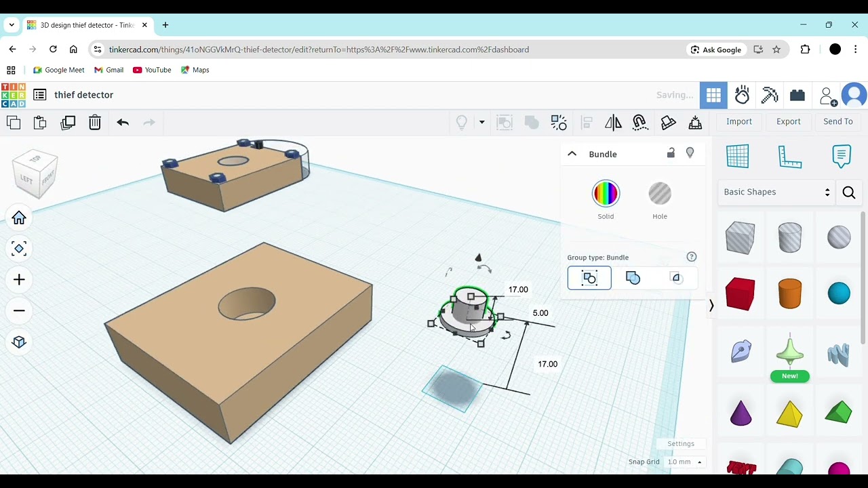Pick the blue Sphere shape

(x=839, y=293)
